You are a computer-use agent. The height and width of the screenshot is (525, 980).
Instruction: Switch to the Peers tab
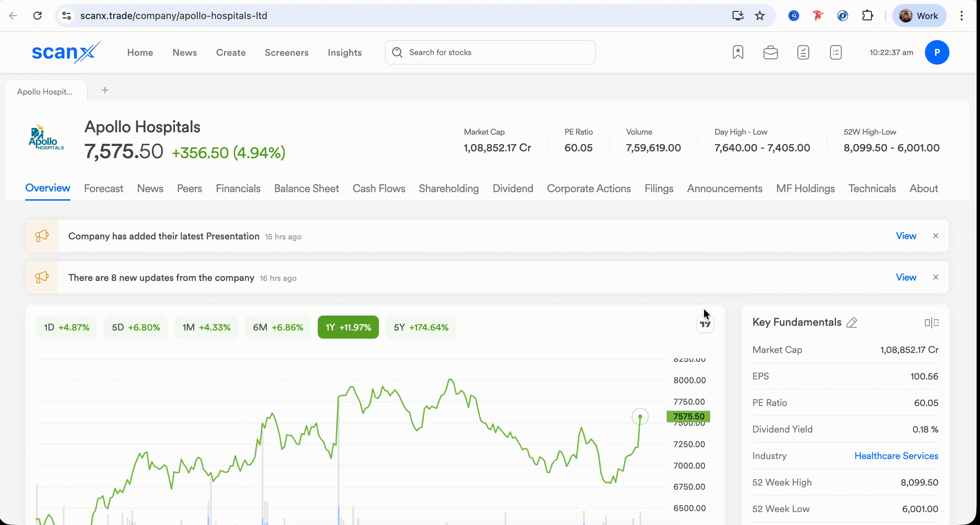click(190, 188)
